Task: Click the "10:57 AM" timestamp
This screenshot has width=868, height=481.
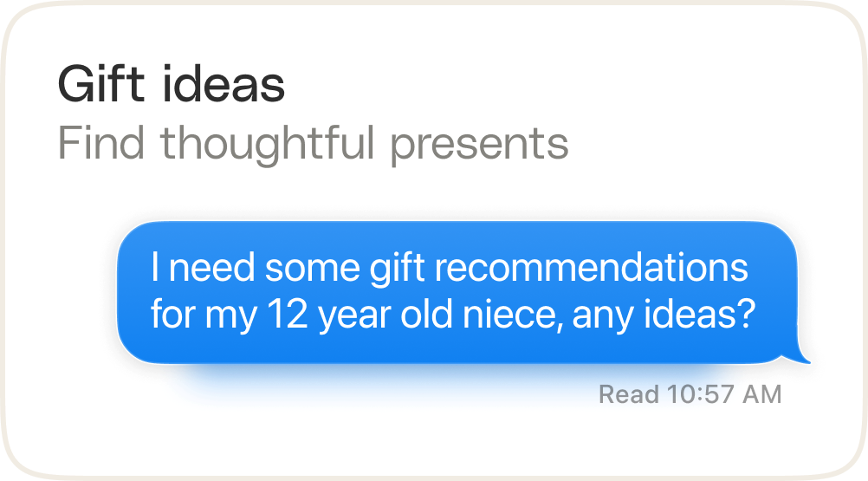Action: 724,395
